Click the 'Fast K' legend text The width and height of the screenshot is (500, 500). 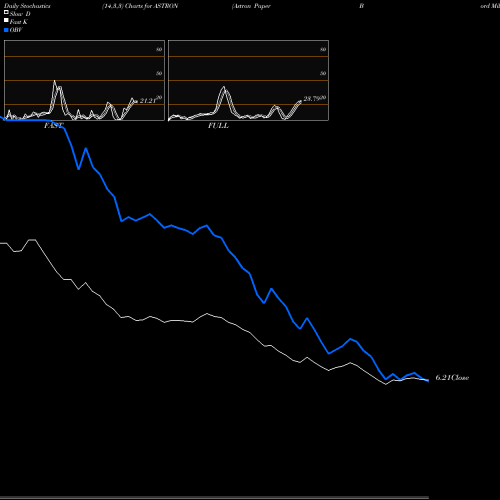(x=19, y=22)
